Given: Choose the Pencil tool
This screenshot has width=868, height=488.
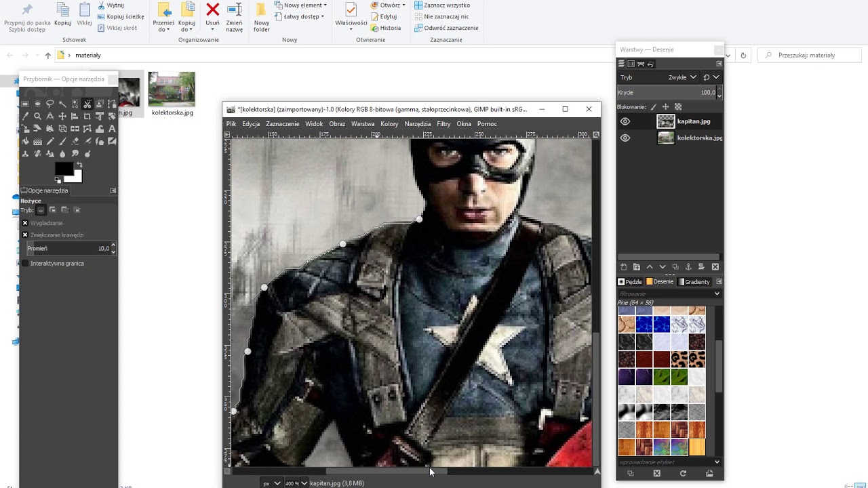Looking at the screenshot, I should click(50, 141).
